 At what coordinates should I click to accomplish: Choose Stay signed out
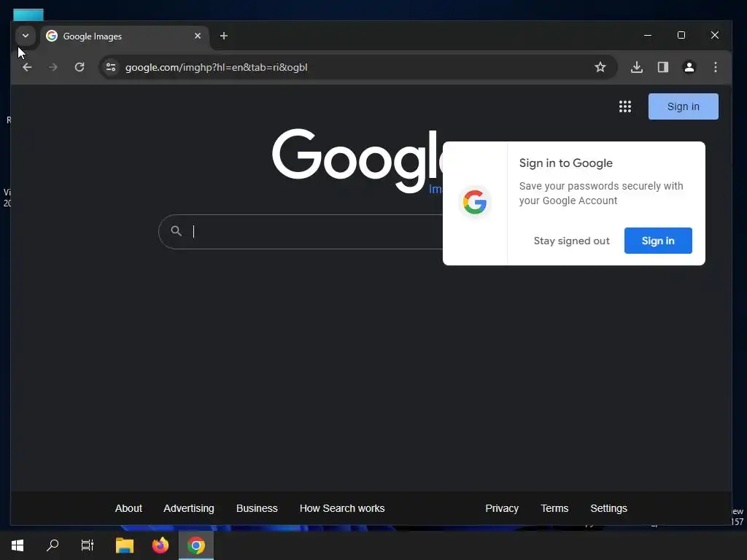pyautogui.click(x=571, y=241)
